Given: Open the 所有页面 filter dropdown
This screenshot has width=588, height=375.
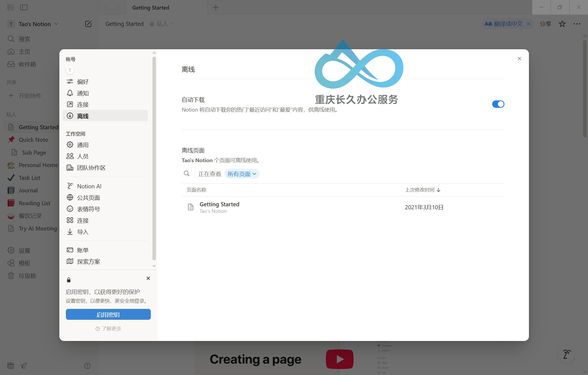Looking at the screenshot, I should click(242, 174).
